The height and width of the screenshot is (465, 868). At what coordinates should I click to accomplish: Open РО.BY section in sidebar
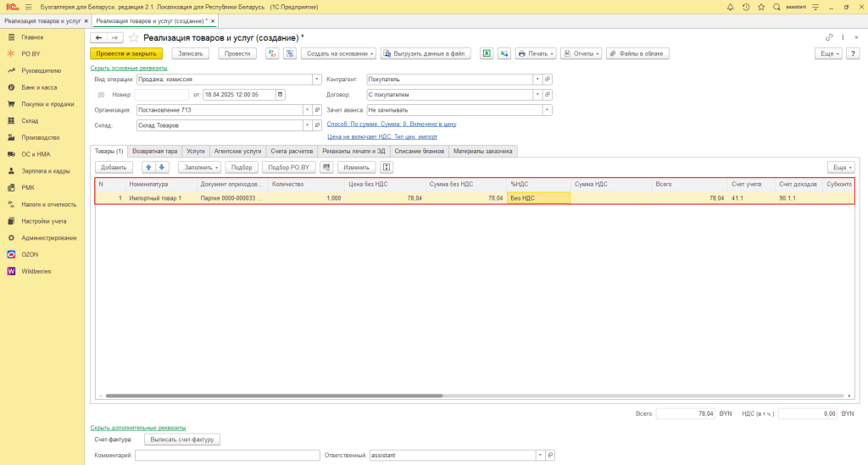31,53
